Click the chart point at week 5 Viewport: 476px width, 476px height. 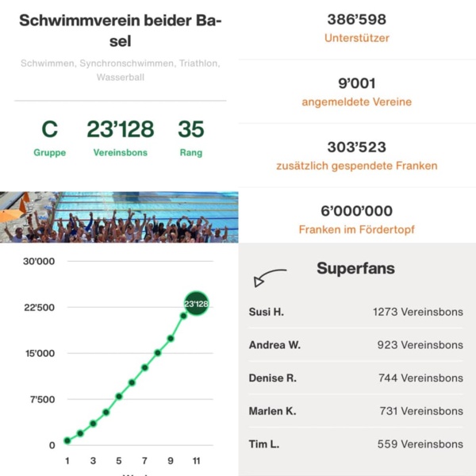click(x=119, y=396)
